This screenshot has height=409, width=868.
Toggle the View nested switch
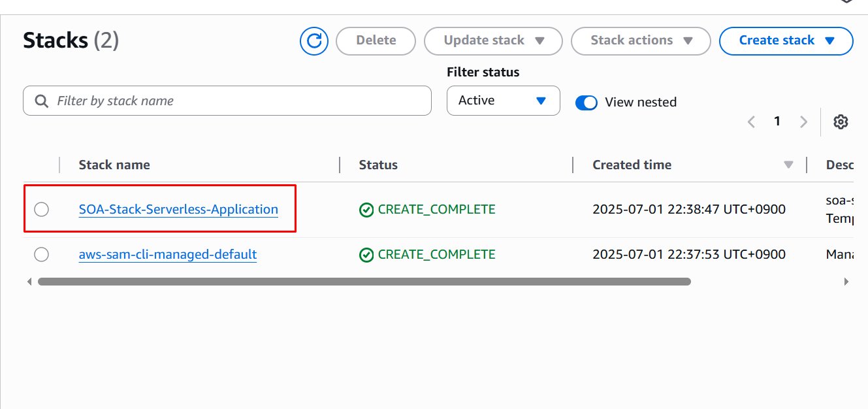click(x=586, y=103)
